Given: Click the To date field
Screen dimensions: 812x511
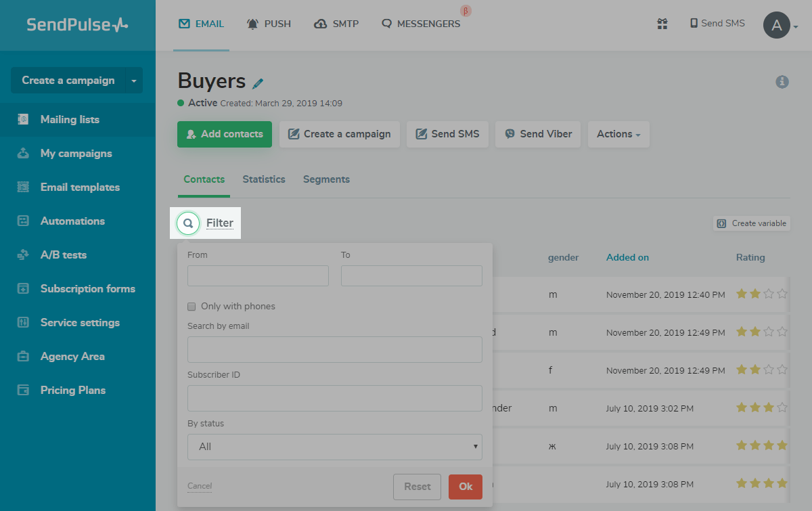Looking at the screenshot, I should point(411,275).
